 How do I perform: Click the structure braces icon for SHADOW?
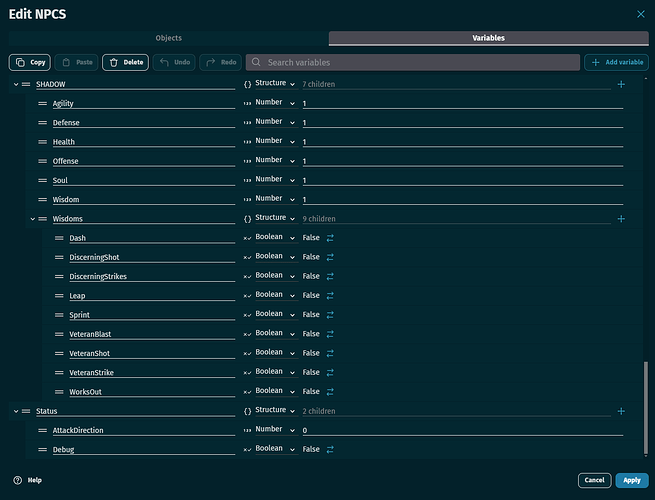(247, 84)
